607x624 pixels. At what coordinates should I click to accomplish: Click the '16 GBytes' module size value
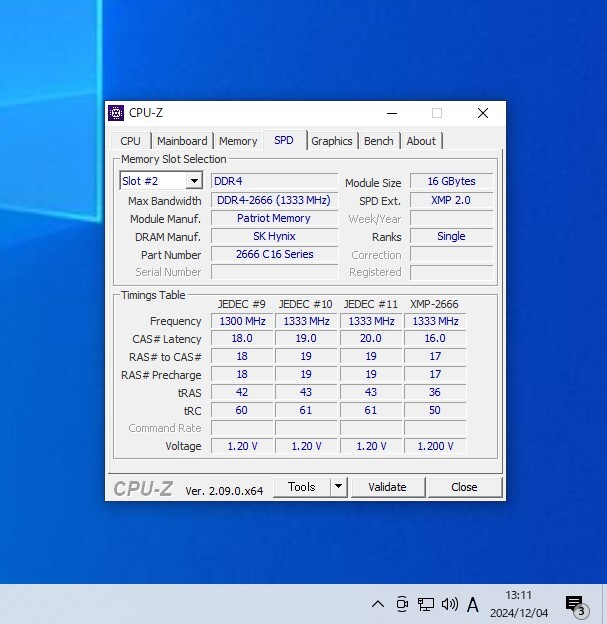coord(451,181)
